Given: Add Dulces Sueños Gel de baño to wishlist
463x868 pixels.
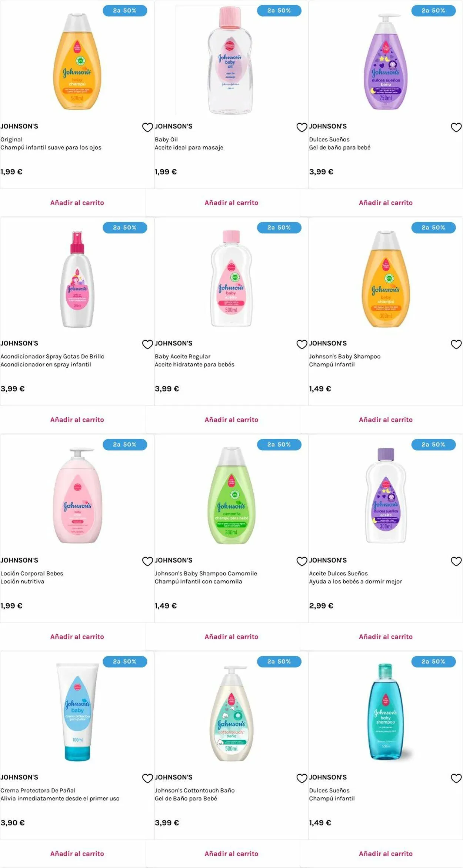Looking at the screenshot, I should point(456,127).
